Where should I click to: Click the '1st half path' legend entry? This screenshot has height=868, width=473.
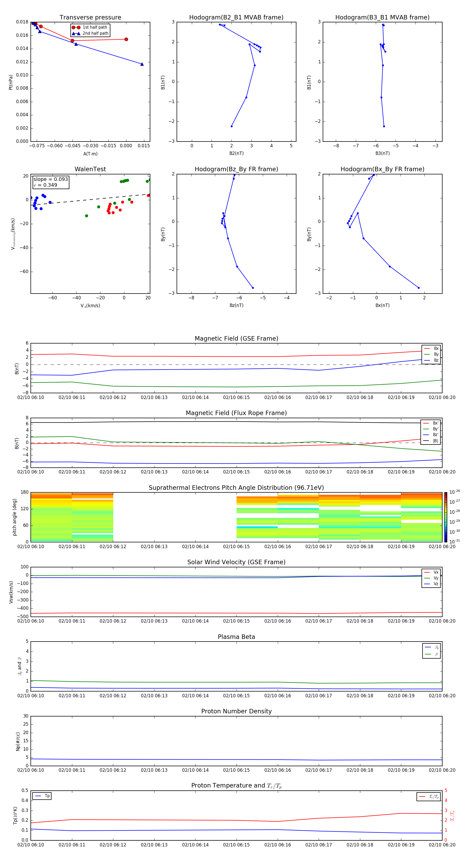click(x=90, y=27)
